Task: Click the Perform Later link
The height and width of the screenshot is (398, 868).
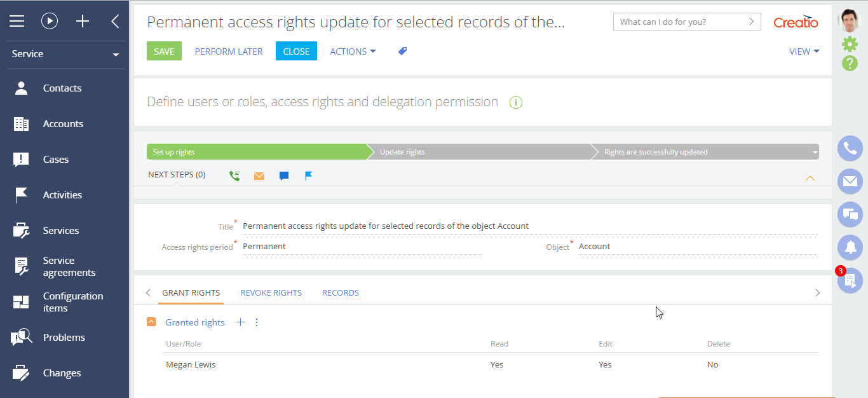Action: (228, 51)
